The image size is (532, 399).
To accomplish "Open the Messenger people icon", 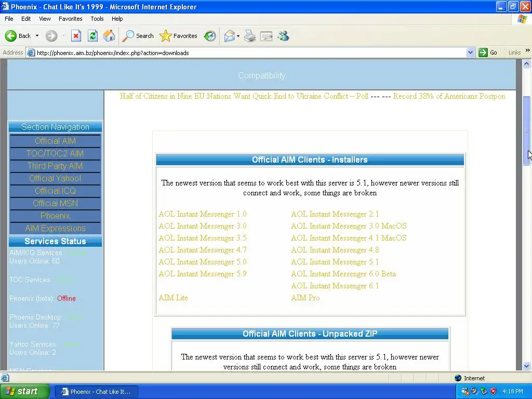I will 283,36.
